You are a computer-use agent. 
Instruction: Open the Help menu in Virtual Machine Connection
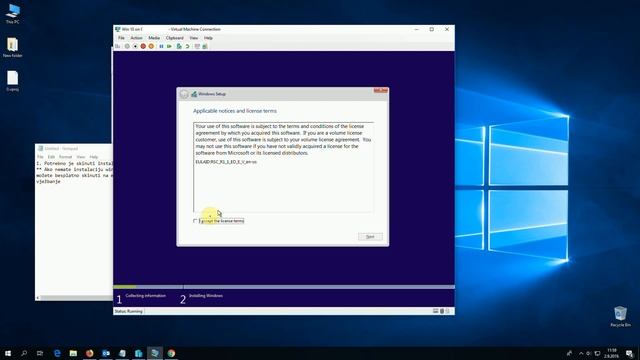click(x=208, y=38)
